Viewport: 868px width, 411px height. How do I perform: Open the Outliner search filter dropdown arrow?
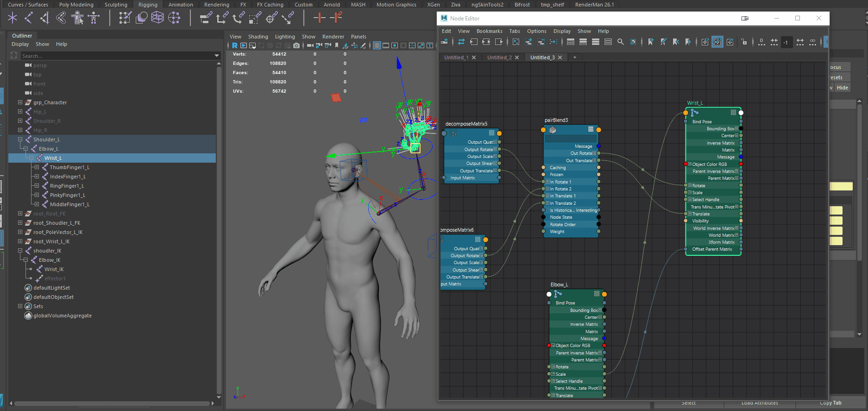217,56
